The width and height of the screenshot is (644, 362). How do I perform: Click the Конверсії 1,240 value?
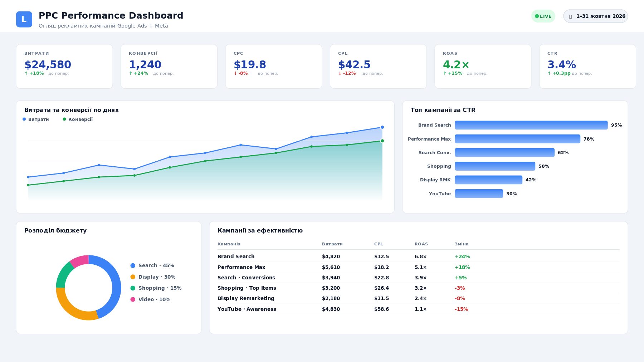(145, 65)
